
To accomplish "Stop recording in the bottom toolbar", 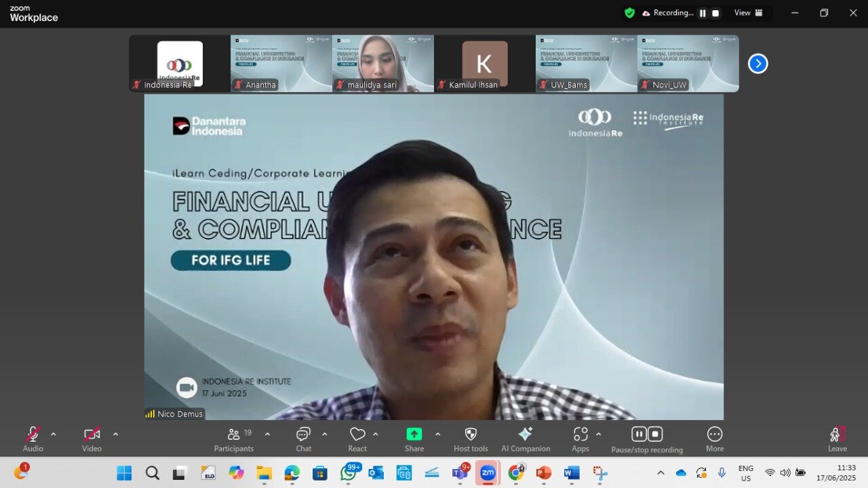I will pyautogui.click(x=655, y=434).
